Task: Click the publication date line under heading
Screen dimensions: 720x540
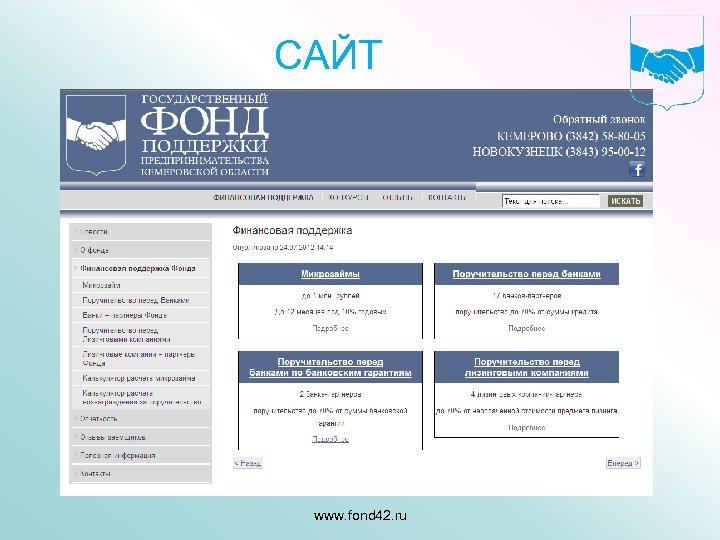Action: coord(283,248)
